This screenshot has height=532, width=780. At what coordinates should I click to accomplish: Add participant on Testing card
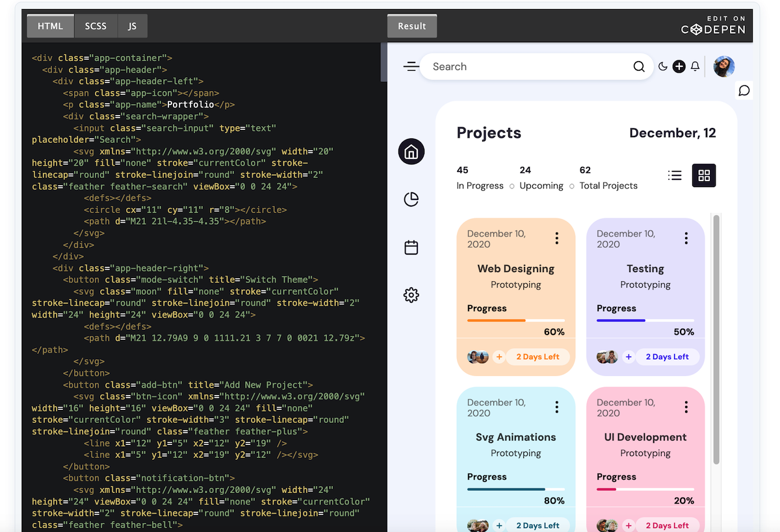[x=629, y=357]
